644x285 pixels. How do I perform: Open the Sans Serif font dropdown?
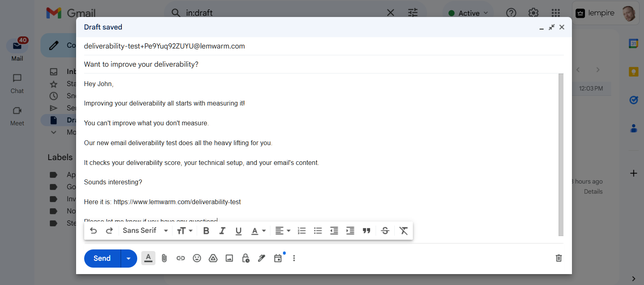tap(145, 230)
